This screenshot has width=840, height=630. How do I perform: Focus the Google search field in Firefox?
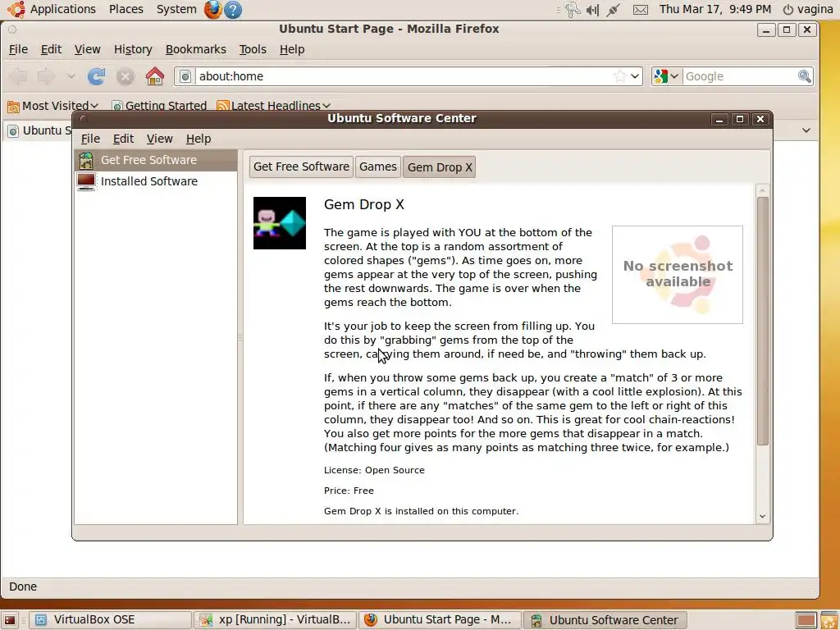coord(739,76)
